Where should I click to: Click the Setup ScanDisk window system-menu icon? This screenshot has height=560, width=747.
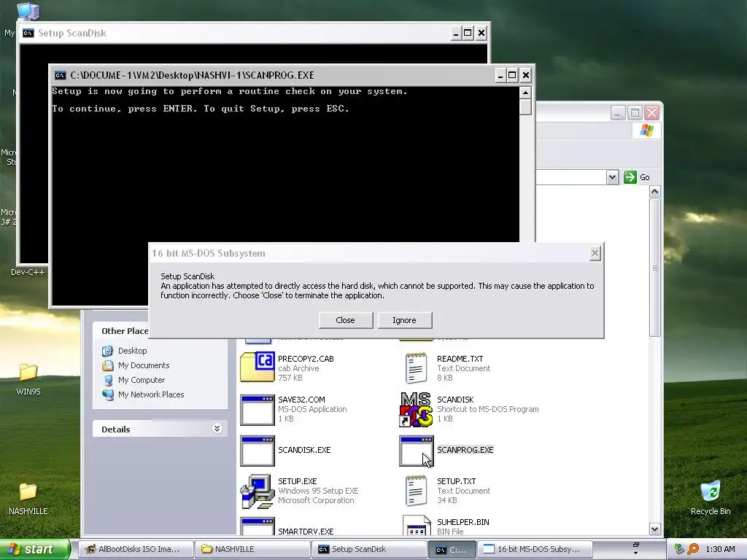click(28, 33)
